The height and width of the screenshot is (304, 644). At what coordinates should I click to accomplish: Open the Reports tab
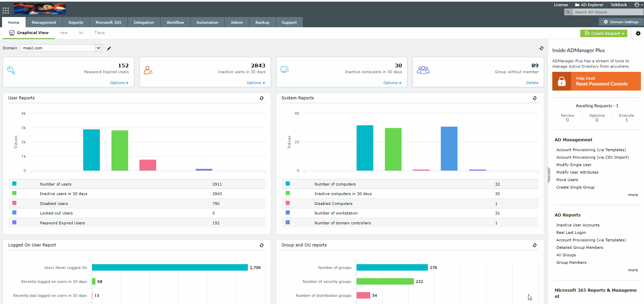[76, 22]
